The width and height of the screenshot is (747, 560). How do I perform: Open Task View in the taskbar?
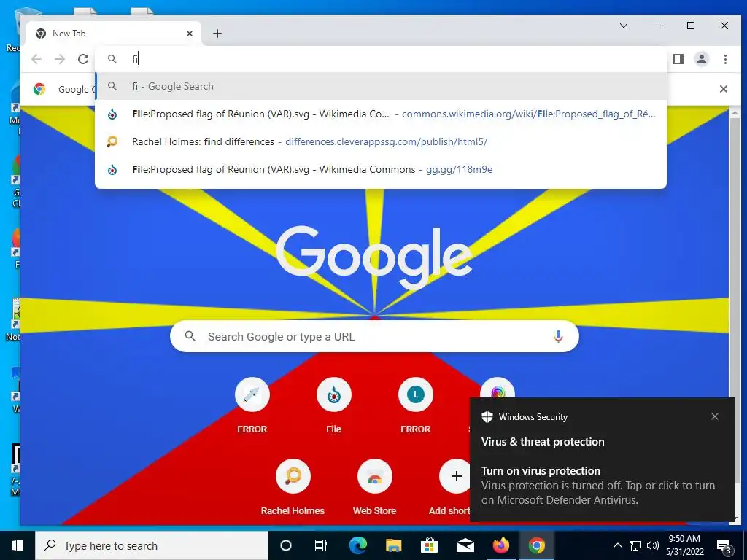(x=321, y=545)
